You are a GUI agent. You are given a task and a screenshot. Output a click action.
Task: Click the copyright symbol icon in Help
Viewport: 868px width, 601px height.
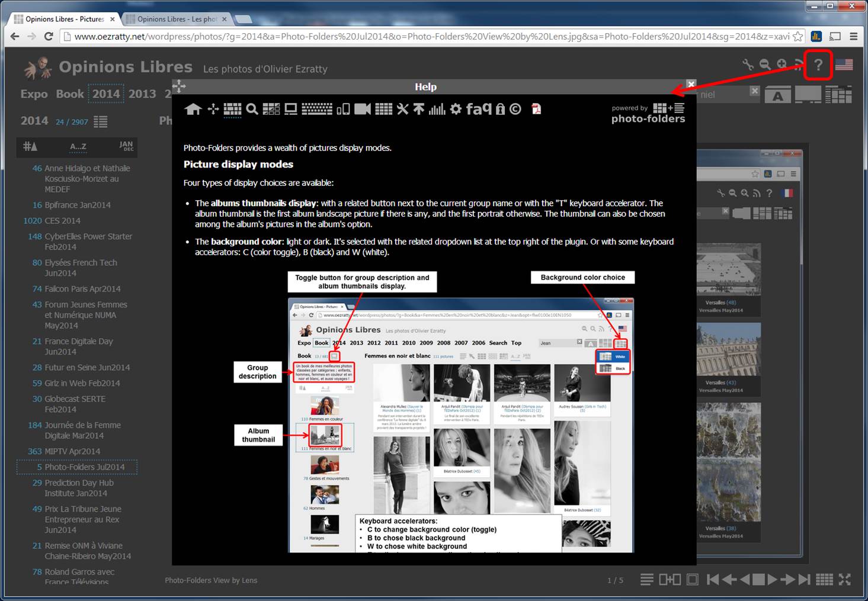515,109
